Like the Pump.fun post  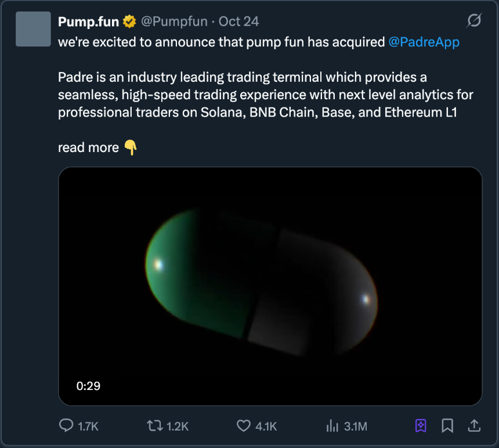pyautogui.click(x=243, y=426)
